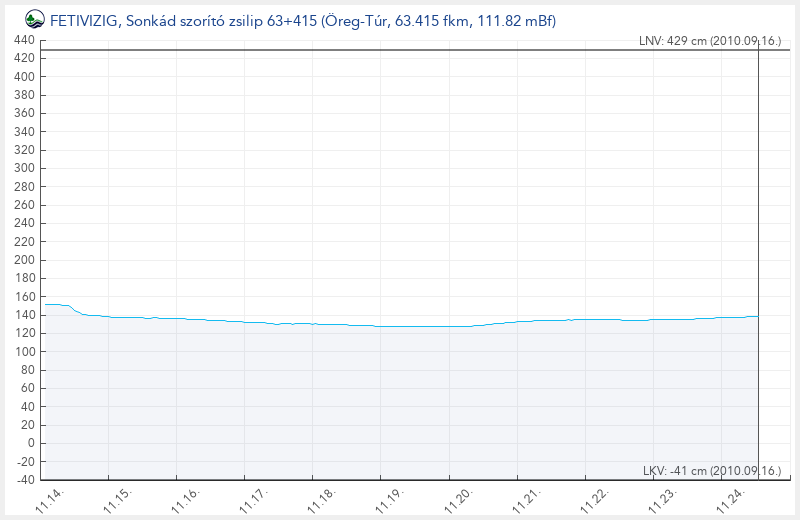Click the 200 value on y-axis
The width and height of the screenshot is (800, 520).
pyautogui.click(x=25, y=260)
